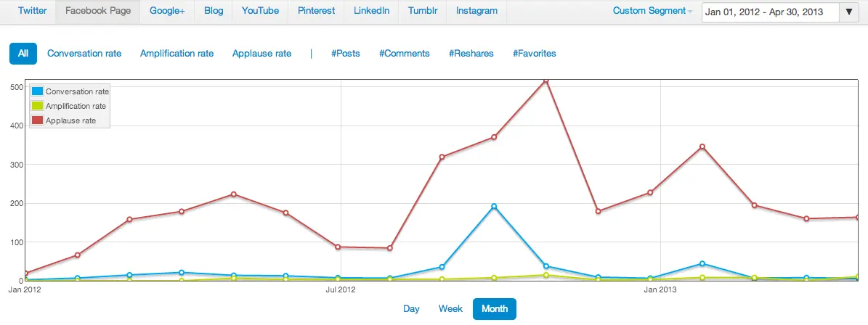View the #Reshares metric

pyautogui.click(x=471, y=53)
